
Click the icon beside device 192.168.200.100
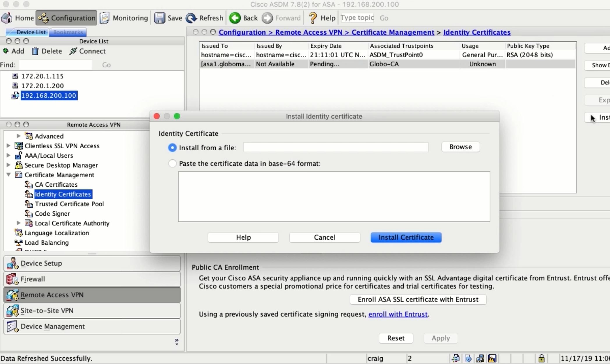15,96
